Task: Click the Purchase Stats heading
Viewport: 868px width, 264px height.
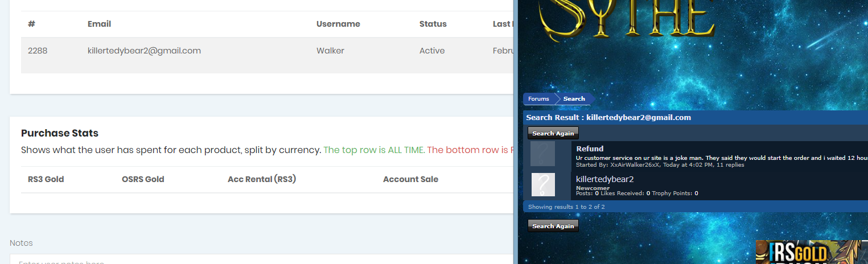Action: [x=60, y=133]
